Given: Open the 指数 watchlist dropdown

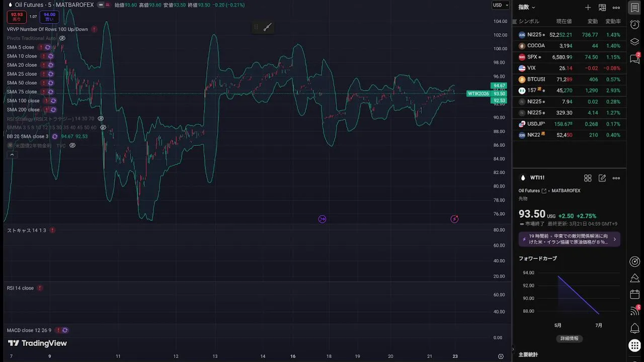Looking at the screenshot, I should point(527,8).
